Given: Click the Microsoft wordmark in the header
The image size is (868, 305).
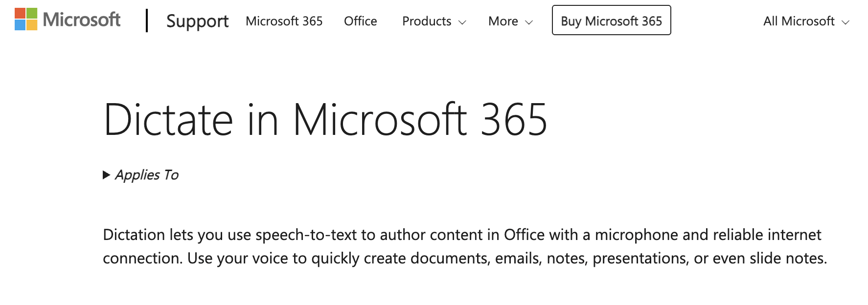Looking at the screenshot, I should 82,20.
